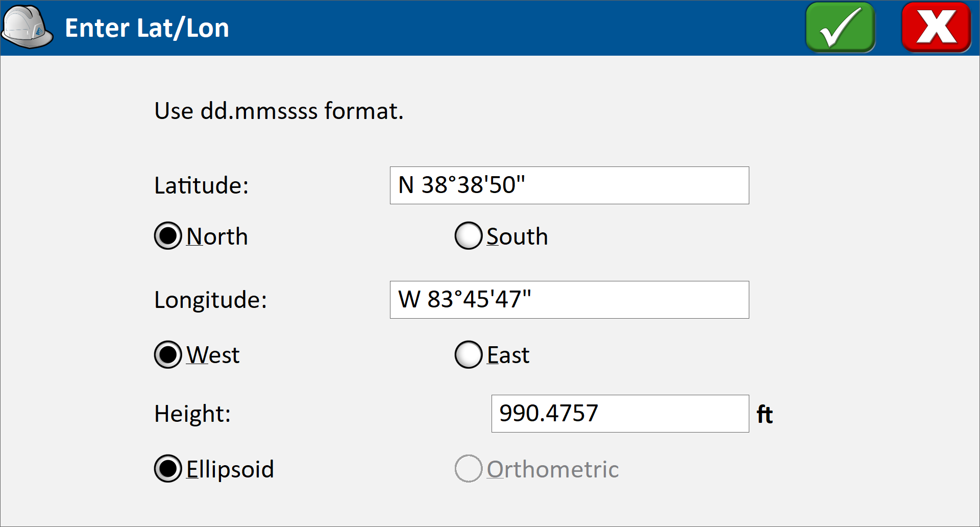Screen dimensions: 980x527
Task: Click the 'Longitude:' label
Action: [211, 300]
